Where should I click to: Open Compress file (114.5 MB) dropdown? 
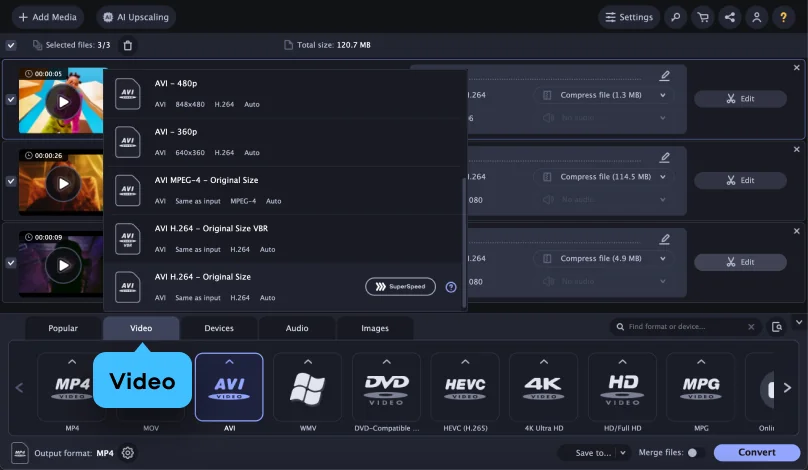pos(603,177)
